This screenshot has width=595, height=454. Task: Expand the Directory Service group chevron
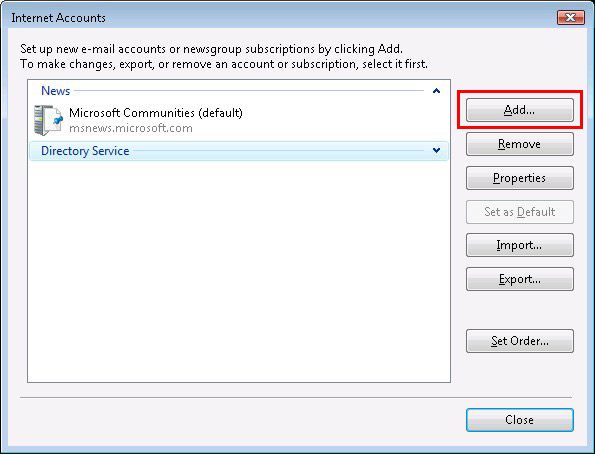click(x=436, y=150)
